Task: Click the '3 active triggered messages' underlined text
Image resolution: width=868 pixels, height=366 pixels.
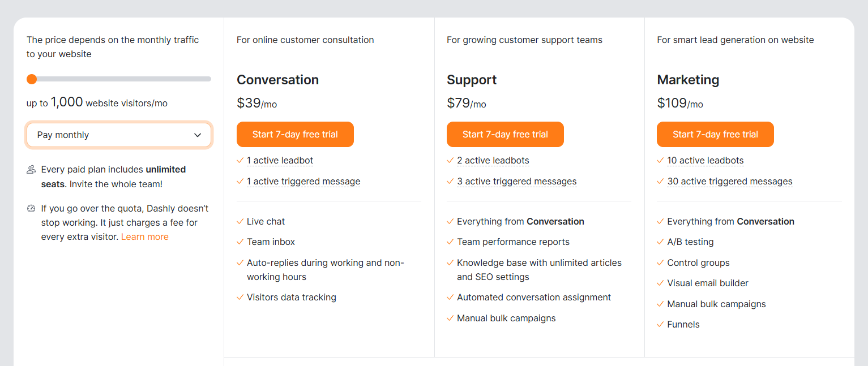Action: pyautogui.click(x=517, y=181)
